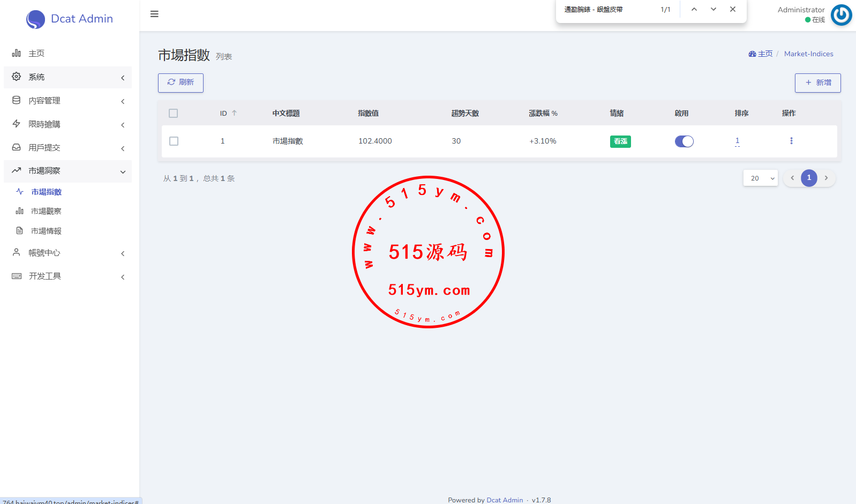
Task: Click the Administrator power avatar icon
Action: tap(841, 15)
